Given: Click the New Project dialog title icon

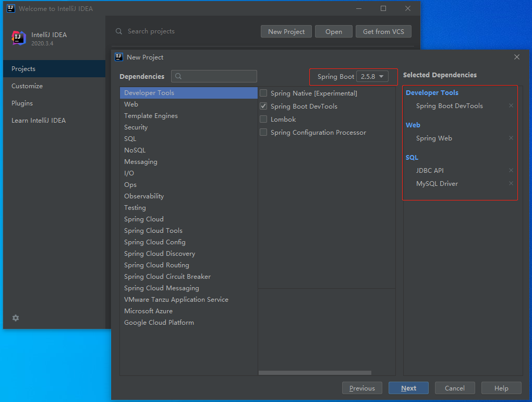Looking at the screenshot, I should coord(119,57).
